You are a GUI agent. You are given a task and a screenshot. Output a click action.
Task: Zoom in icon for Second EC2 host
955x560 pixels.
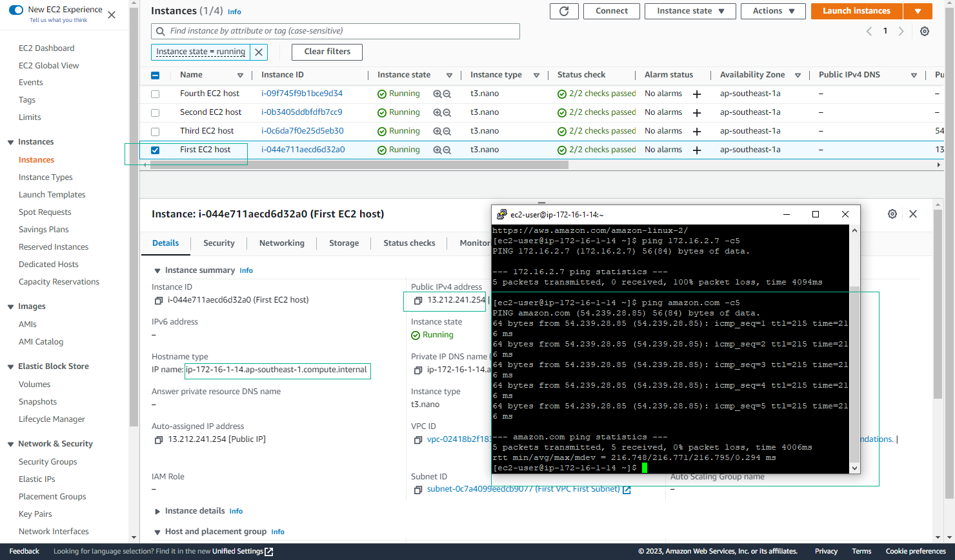pos(437,113)
